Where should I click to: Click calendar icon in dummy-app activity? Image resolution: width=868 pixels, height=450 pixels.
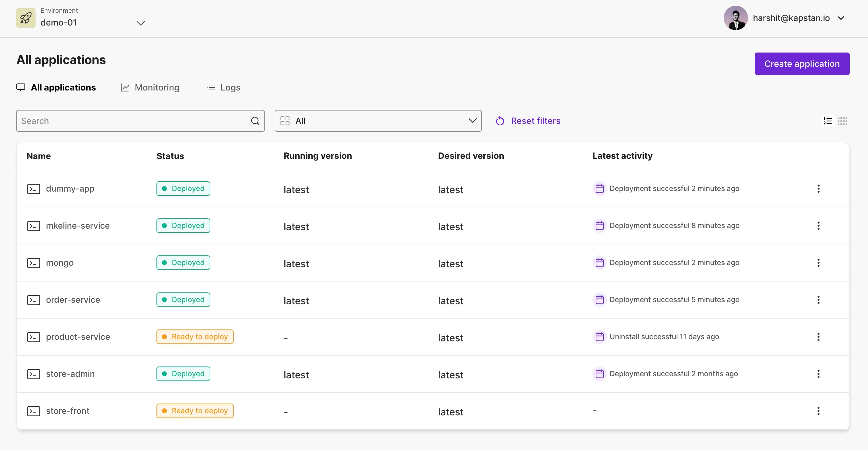pyautogui.click(x=599, y=189)
